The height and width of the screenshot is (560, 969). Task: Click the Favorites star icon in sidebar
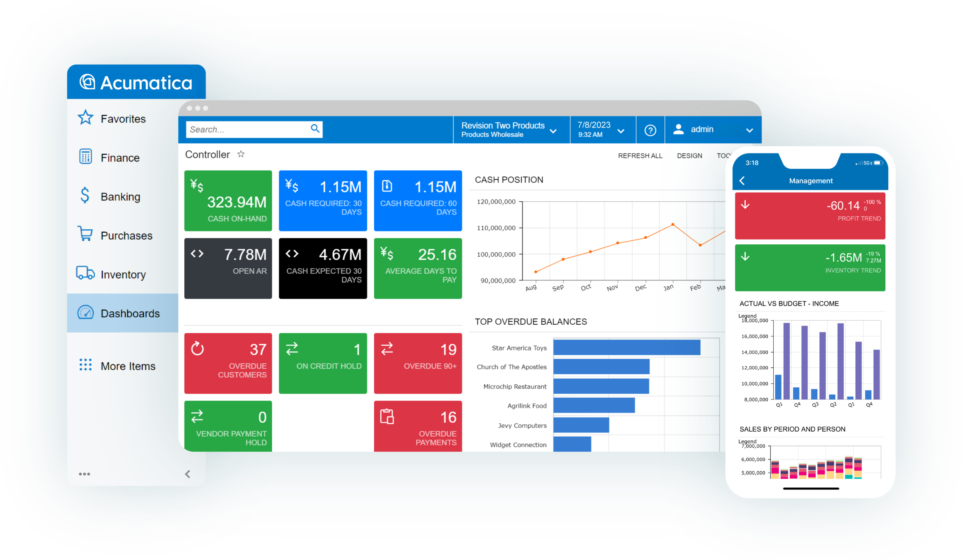click(x=86, y=118)
